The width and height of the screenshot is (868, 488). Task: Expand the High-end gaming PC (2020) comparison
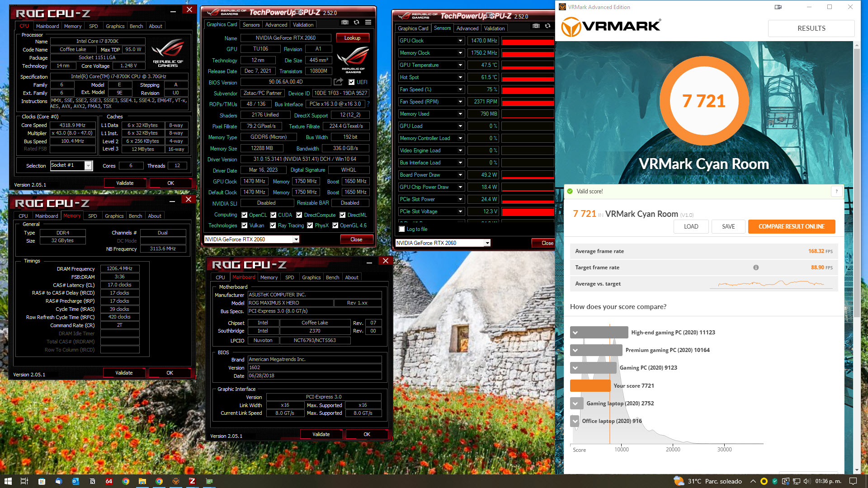[x=575, y=333]
